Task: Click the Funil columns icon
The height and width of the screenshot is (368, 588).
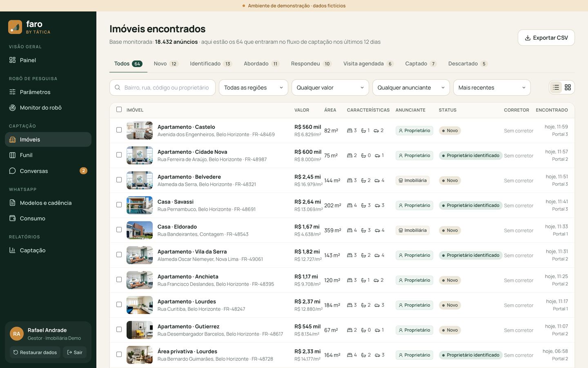Action: (13, 155)
